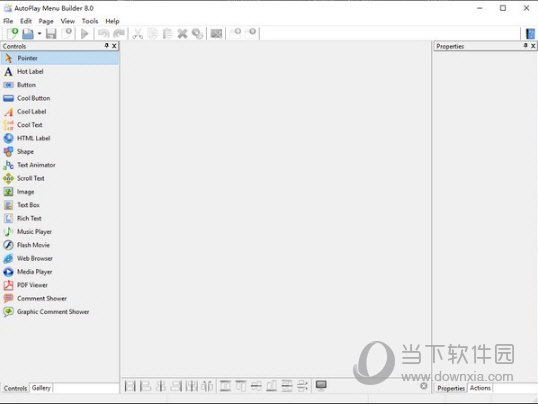Viewport: 538px width, 406px height.
Task: Click the Redo arrow in the toolbar
Action: click(119, 34)
